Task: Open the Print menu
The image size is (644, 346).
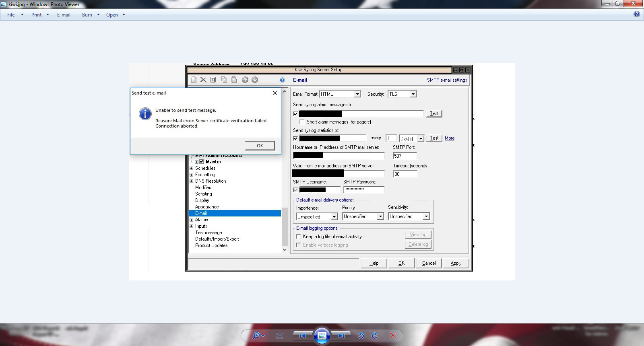Action: [x=36, y=15]
